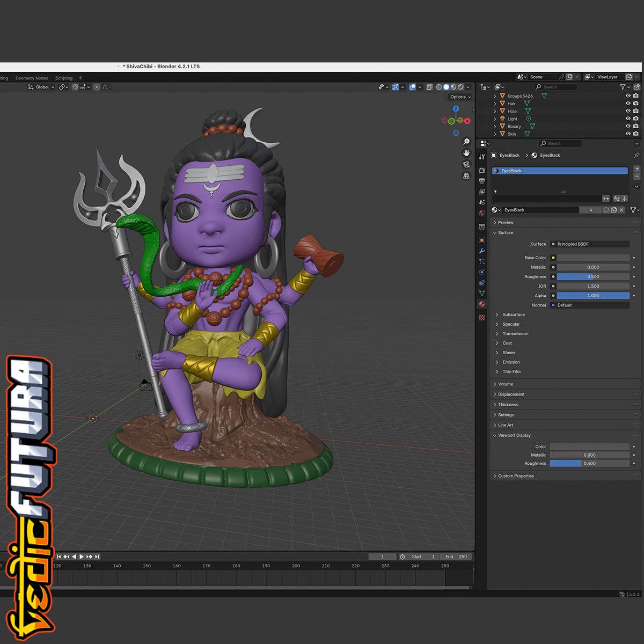Hide the Hair collection with eye icon
This screenshot has height=644, width=644.
point(628,104)
